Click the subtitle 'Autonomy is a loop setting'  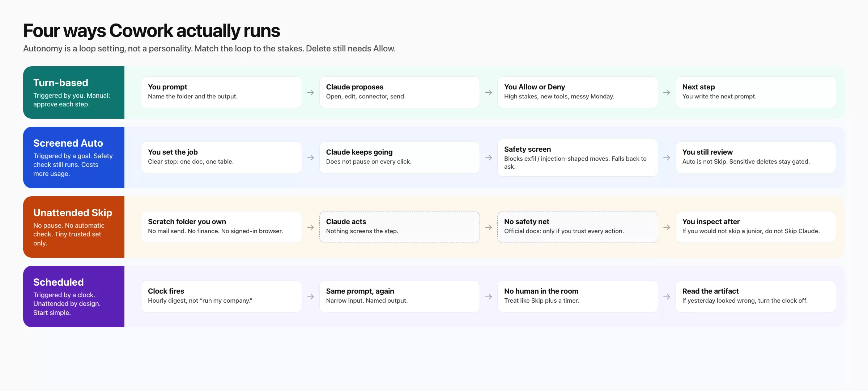pos(74,49)
